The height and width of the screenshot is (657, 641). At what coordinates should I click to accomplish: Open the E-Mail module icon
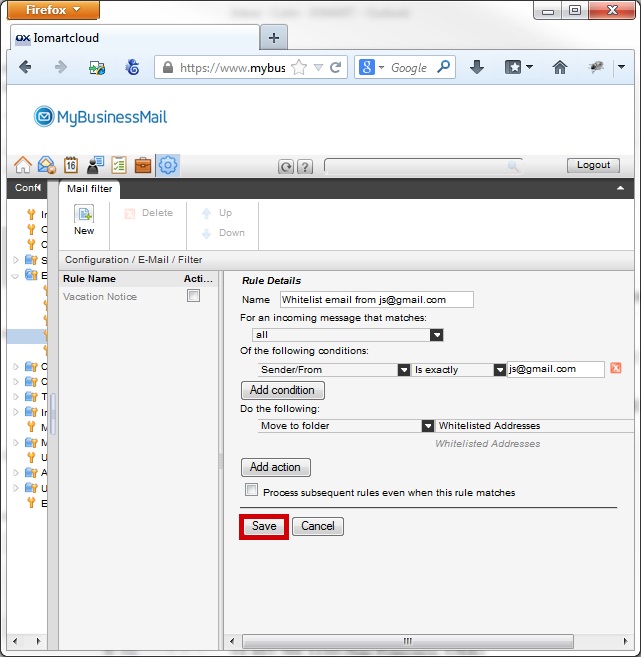(46, 166)
